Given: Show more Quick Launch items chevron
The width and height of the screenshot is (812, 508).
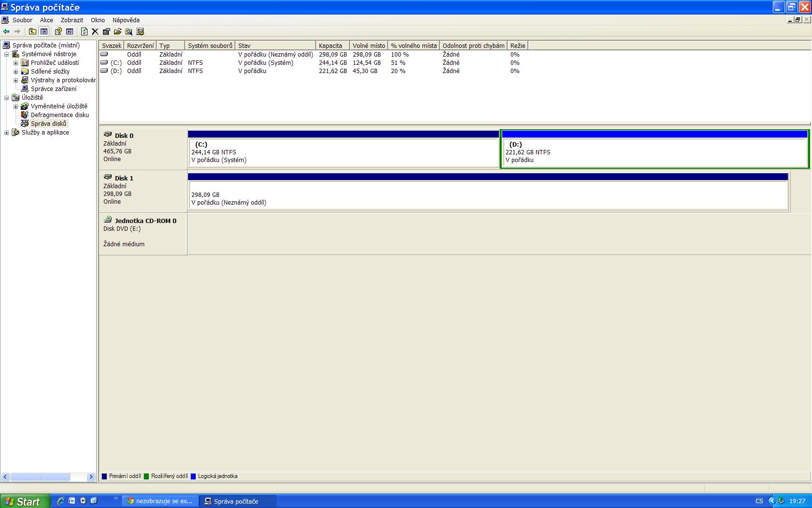Looking at the screenshot, I should pos(116,498).
